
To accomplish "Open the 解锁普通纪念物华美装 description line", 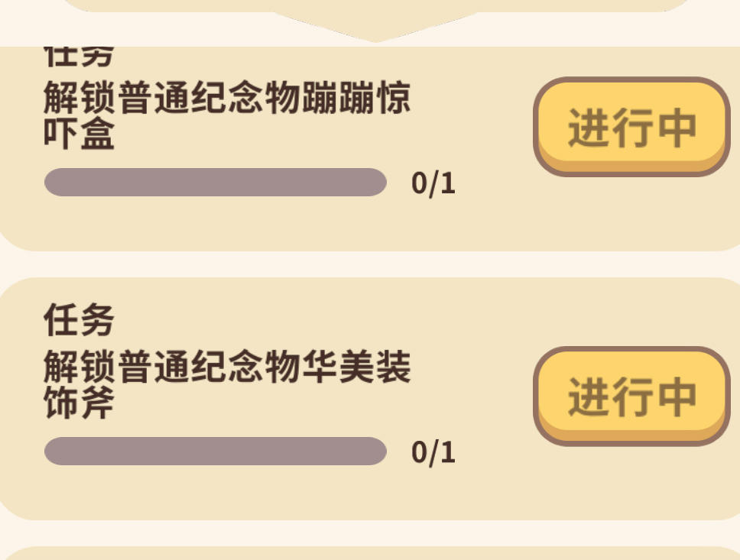I will [x=227, y=367].
